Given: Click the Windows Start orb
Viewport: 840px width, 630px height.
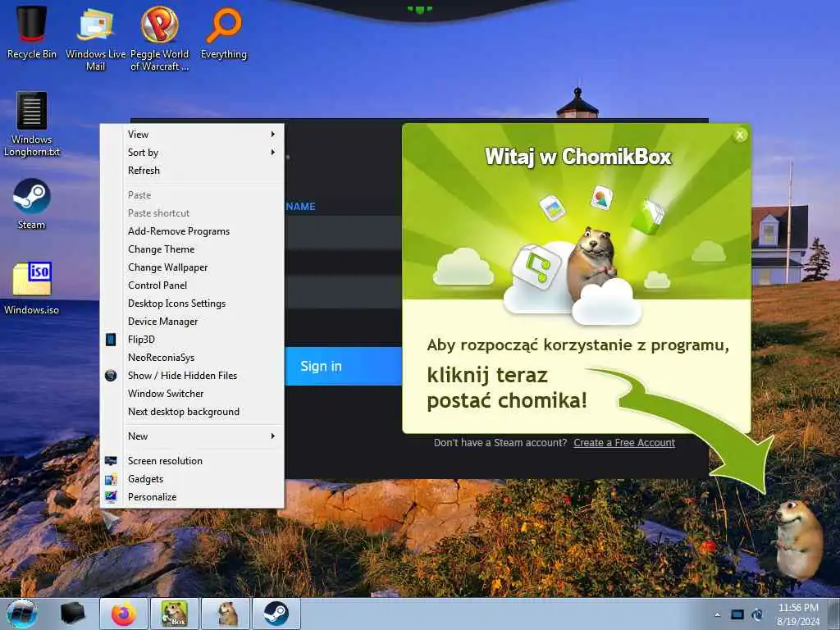Looking at the screenshot, I should click(x=21, y=614).
